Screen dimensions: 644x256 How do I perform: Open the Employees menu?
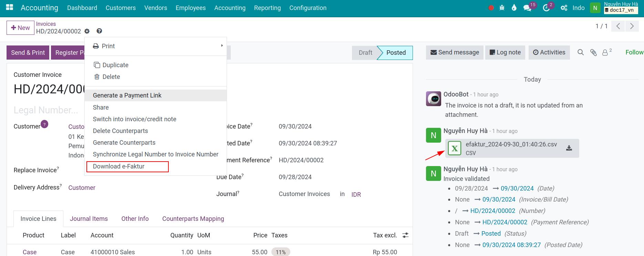[x=190, y=8]
